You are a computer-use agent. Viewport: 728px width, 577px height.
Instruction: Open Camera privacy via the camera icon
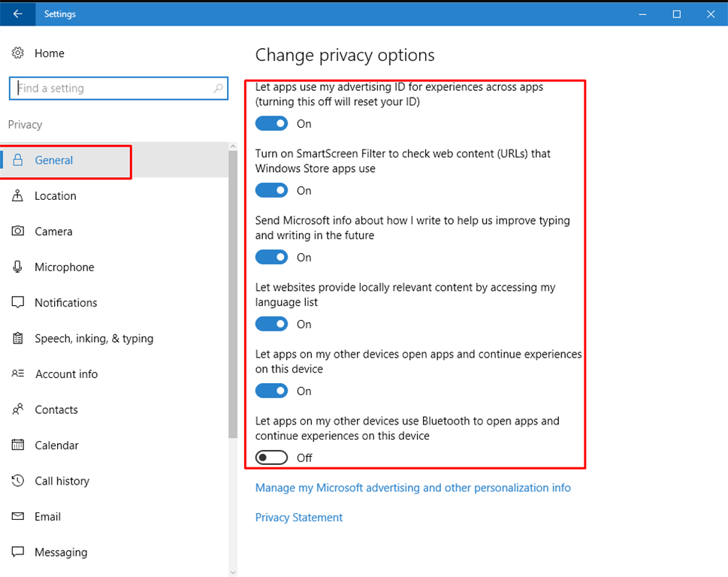(x=18, y=231)
